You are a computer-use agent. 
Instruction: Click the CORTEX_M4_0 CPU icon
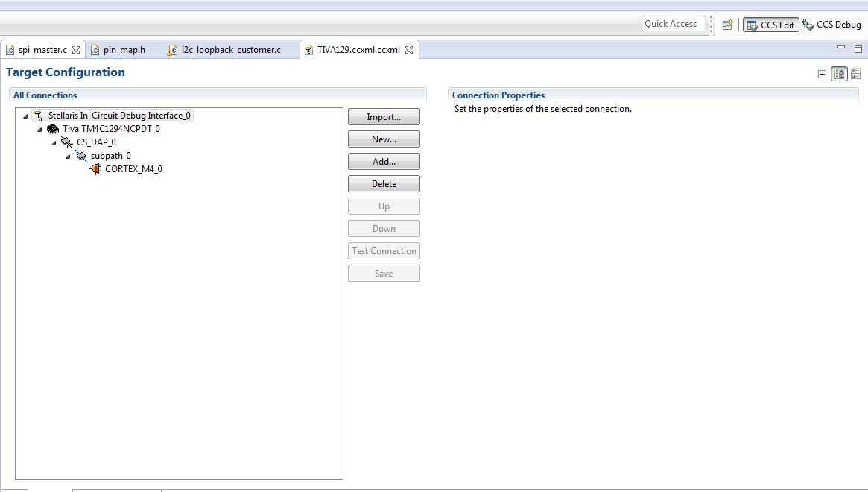coord(95,169)
